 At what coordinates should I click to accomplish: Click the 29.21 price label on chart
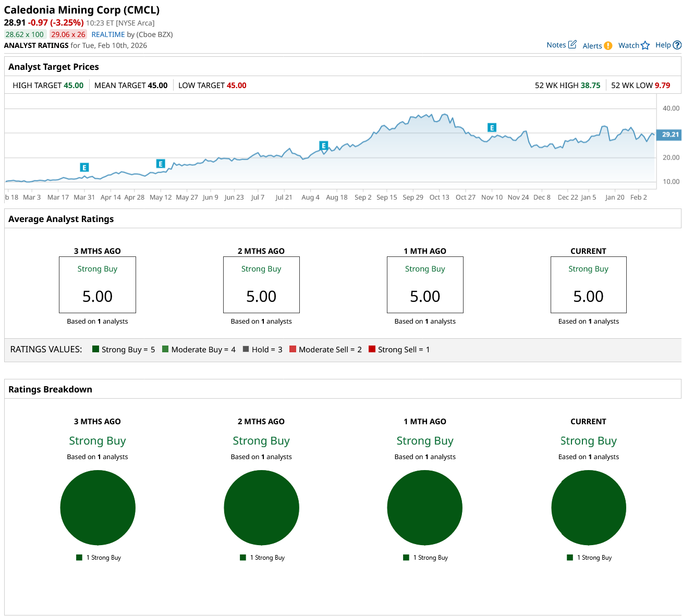coord(669,134)
